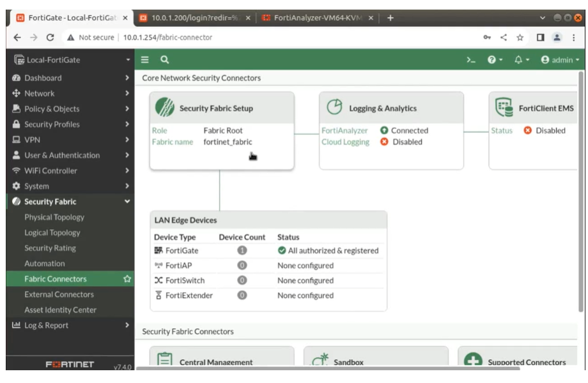This screenshot has width=588, height=383.
Task: Click the browser address bar URL
Action: click(x=167, y=38)
